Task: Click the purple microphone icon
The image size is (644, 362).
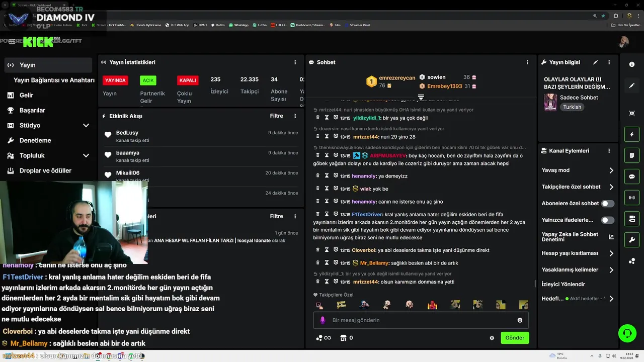Action: pyautogui.click(x=323, y=320)
